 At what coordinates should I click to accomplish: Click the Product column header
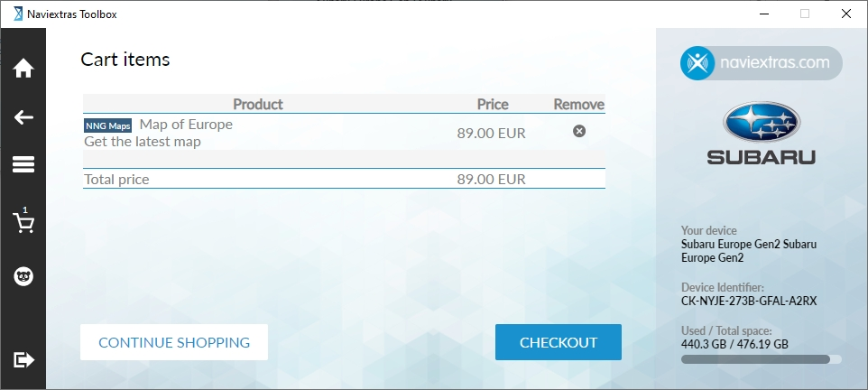click(258, 105)
